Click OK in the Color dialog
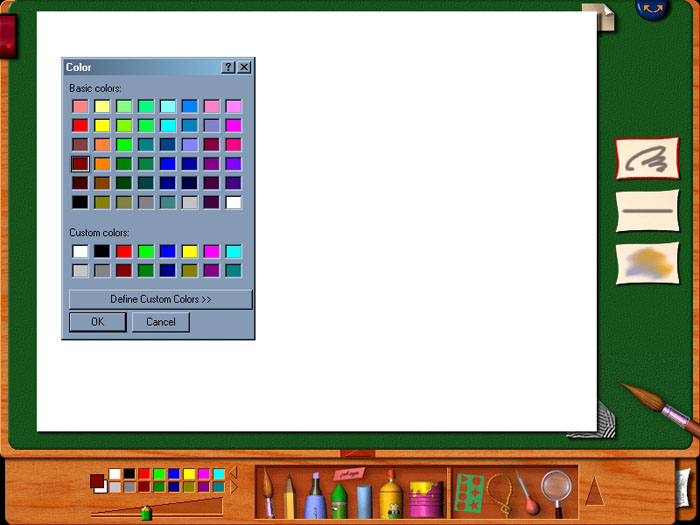 (97, 322)
